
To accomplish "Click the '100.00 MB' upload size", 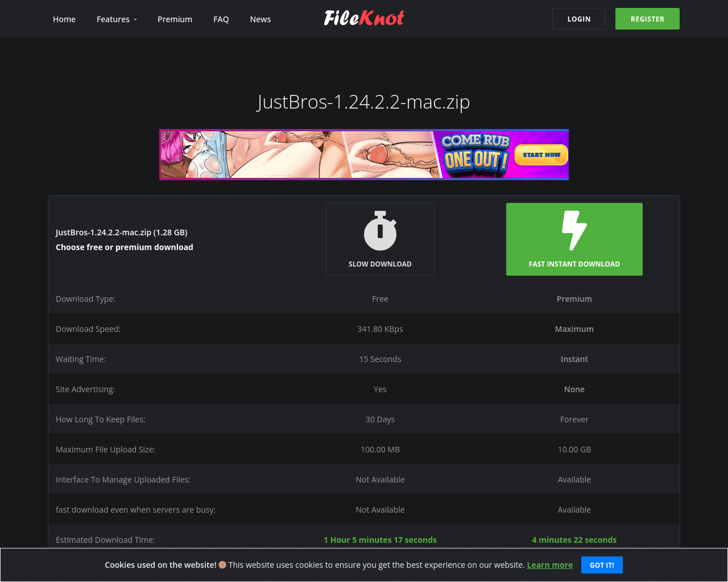I will coord(380,450).
